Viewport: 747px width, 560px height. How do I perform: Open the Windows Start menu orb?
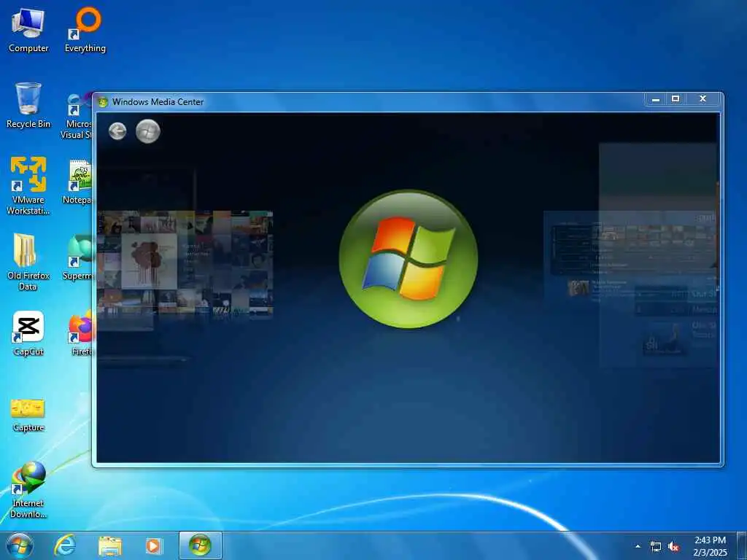(x=20, y=545)
